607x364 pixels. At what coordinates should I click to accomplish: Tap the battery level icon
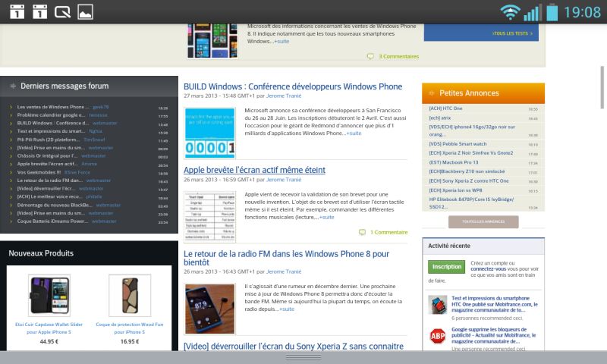tap(552, 12)
